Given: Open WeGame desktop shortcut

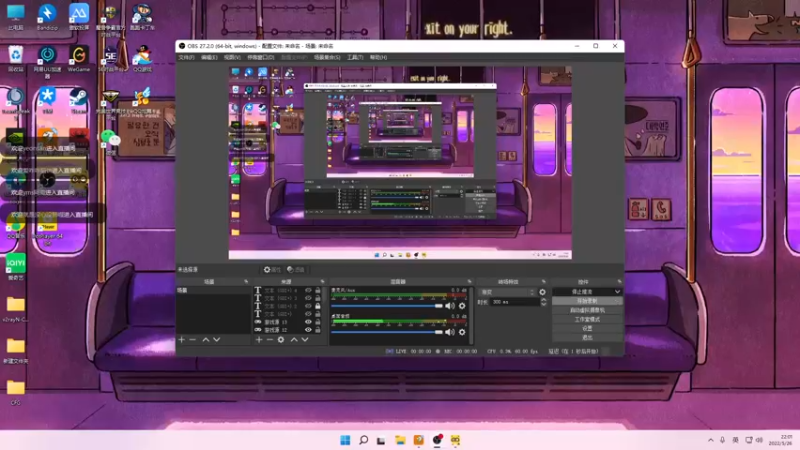Looking at the screenshot, I should (79, 59).
